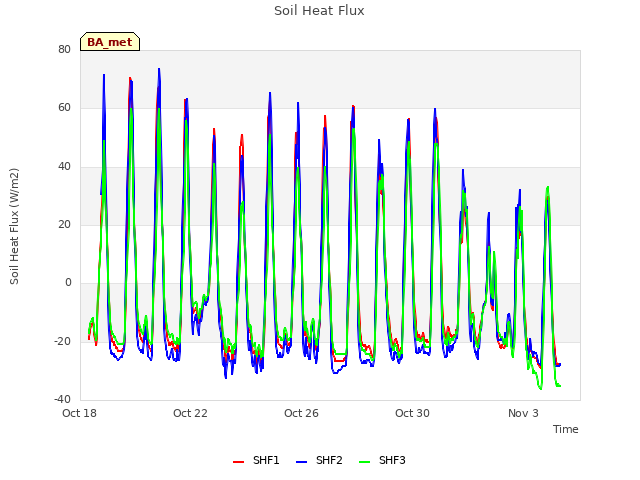Click the BA_met annotation label
The image size is (640, 480).
(110, 42)
